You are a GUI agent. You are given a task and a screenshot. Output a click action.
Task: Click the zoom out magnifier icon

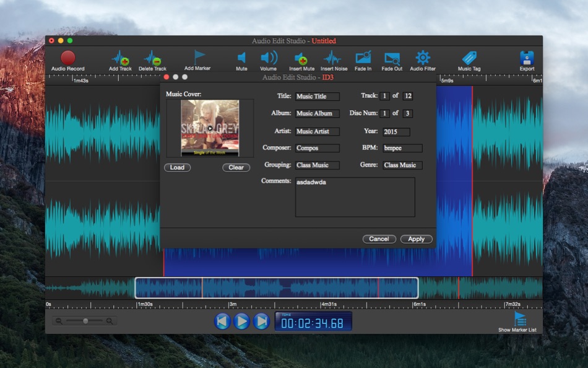(x=59, y=321)
